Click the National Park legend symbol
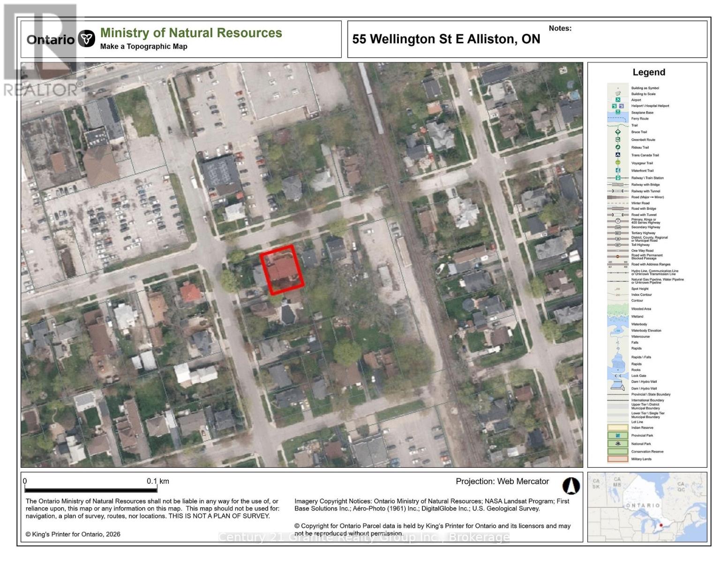 click(618, 443)
